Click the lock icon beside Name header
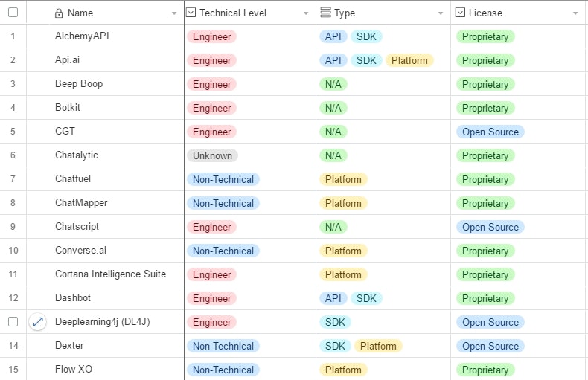 click(x=60, y=13)
